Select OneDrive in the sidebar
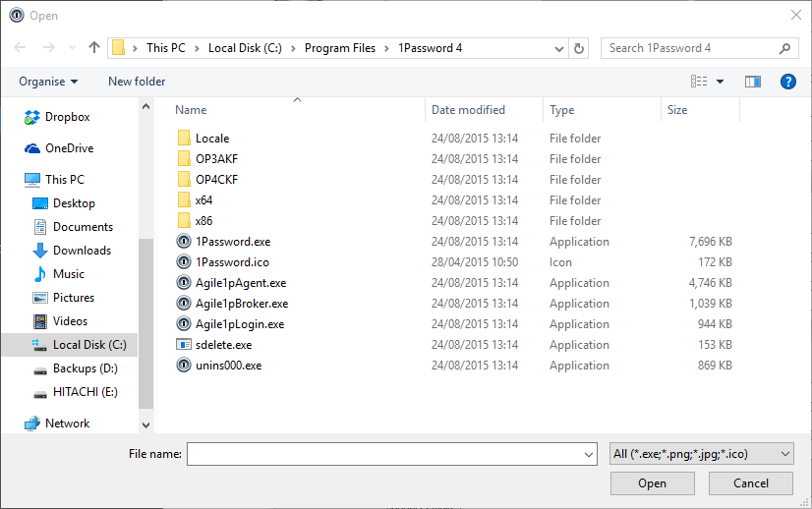Screen dimensions: 812x509 click(69, 148)
